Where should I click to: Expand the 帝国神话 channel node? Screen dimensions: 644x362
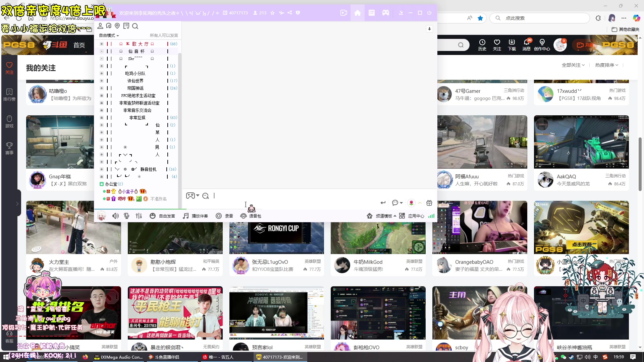[x=102, y=88]
